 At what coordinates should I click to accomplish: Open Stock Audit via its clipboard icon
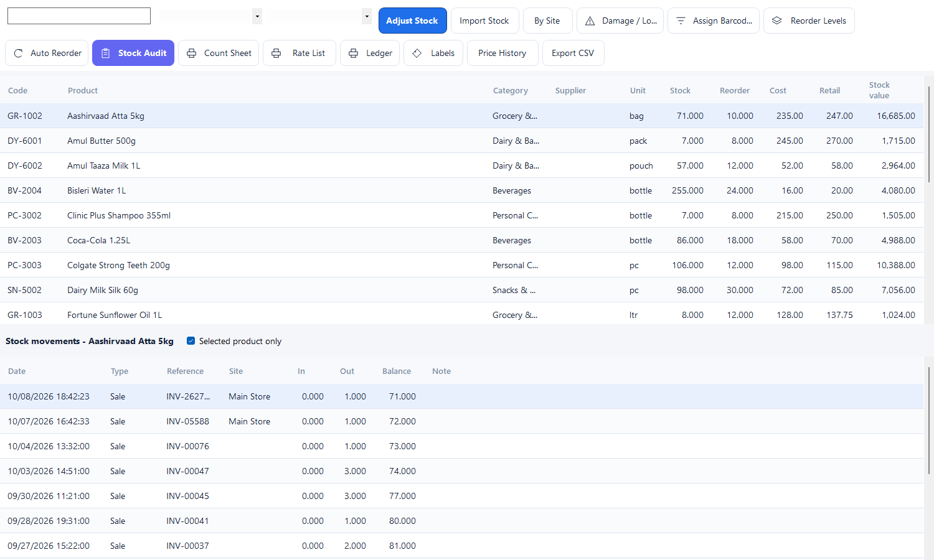[106, 53]
